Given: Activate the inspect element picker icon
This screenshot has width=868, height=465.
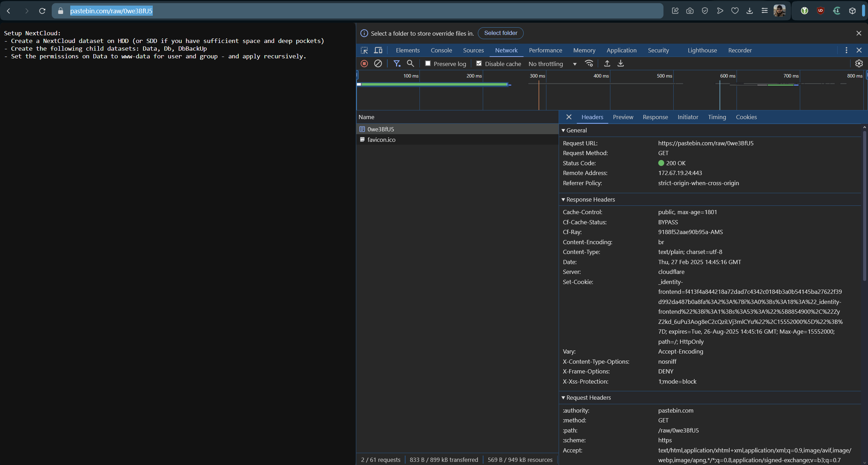Looking at the screenshot, I should coord(364,50).
